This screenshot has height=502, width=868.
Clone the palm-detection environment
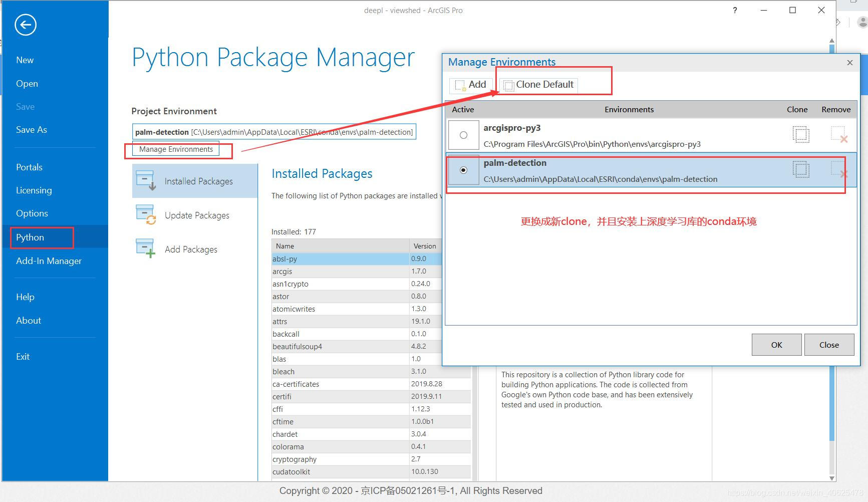[x=801, y=169]
